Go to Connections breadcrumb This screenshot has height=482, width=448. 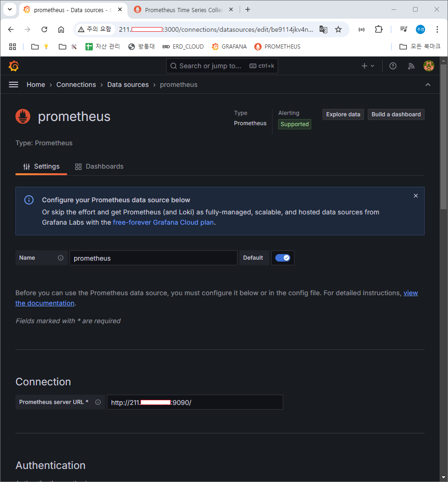pos(76,85)
